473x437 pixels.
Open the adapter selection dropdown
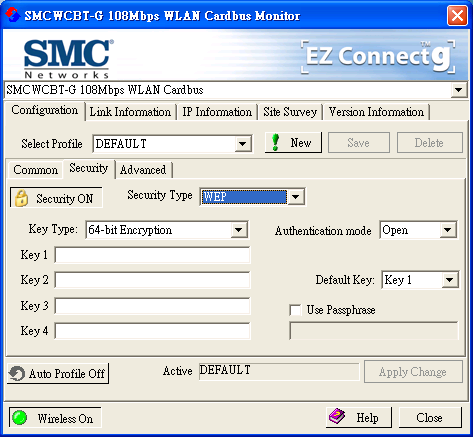[458, 90]
